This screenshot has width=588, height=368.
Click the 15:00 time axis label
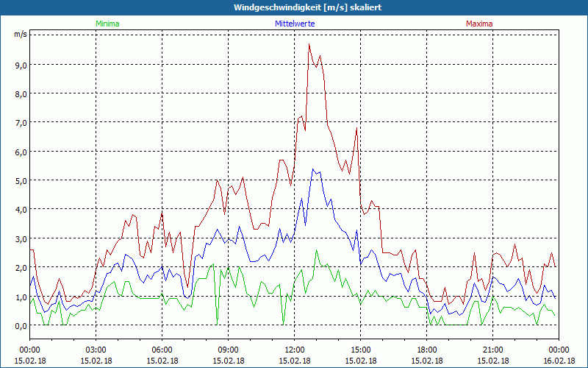coord(360,350)
